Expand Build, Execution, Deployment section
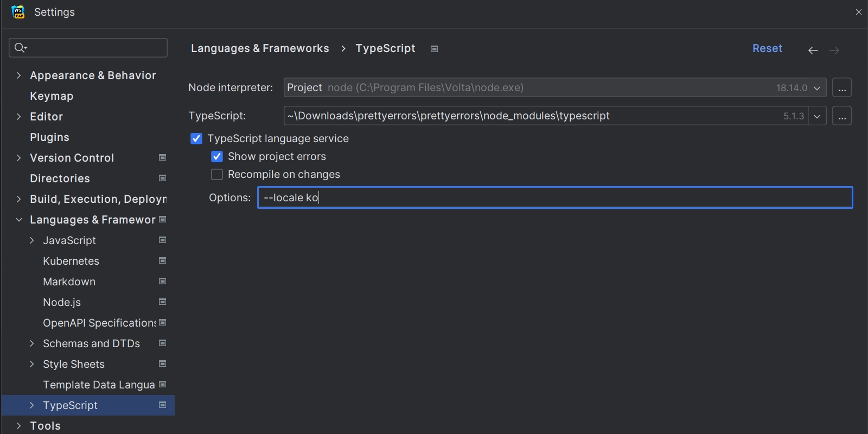 (19, 199)
